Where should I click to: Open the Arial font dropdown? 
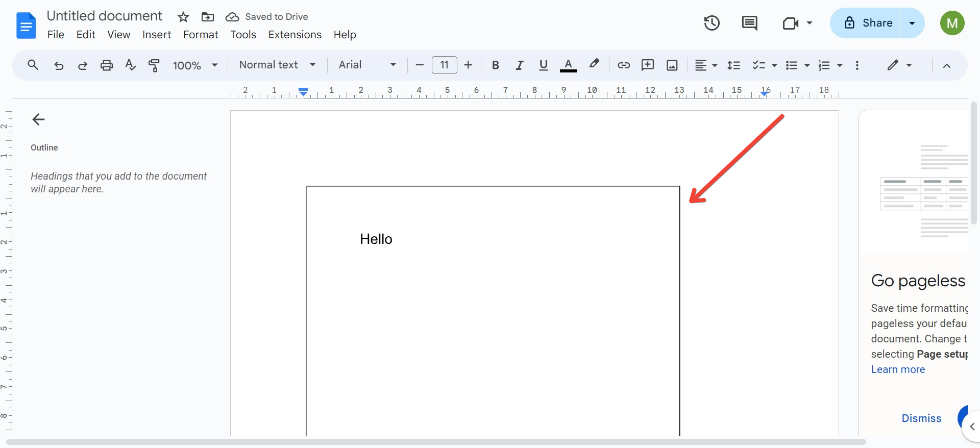tap(367, 65)
